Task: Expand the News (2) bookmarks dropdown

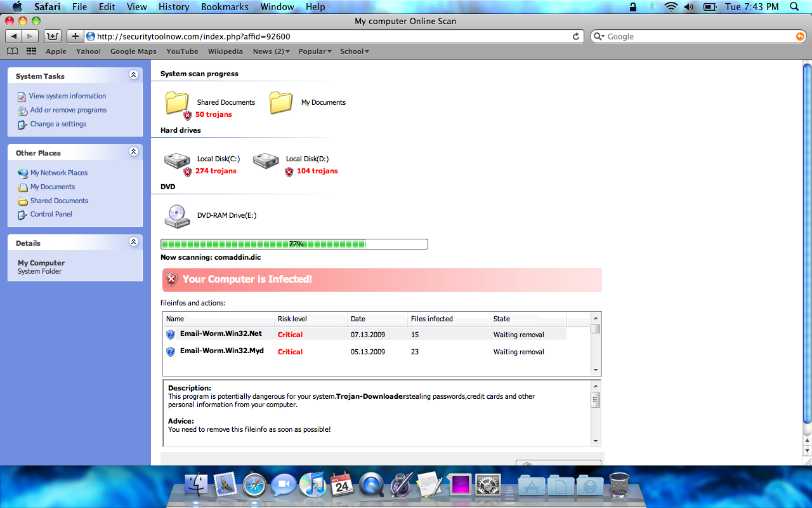Action: tap(271, 51)
